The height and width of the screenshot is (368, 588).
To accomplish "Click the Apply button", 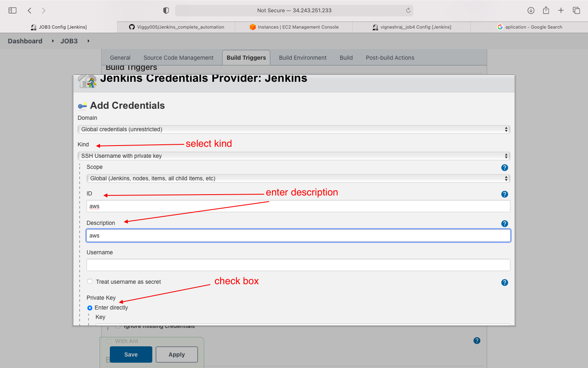I will pyautogui.click(x=177, y=355).
